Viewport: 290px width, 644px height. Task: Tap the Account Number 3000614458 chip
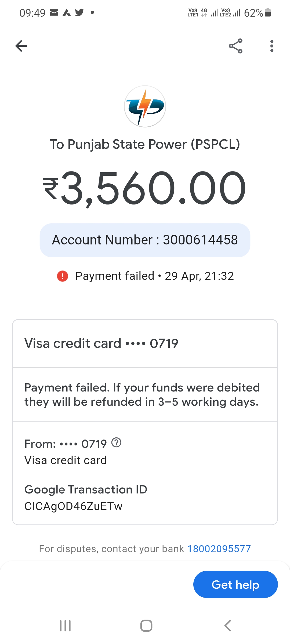[x=145, y=240]
